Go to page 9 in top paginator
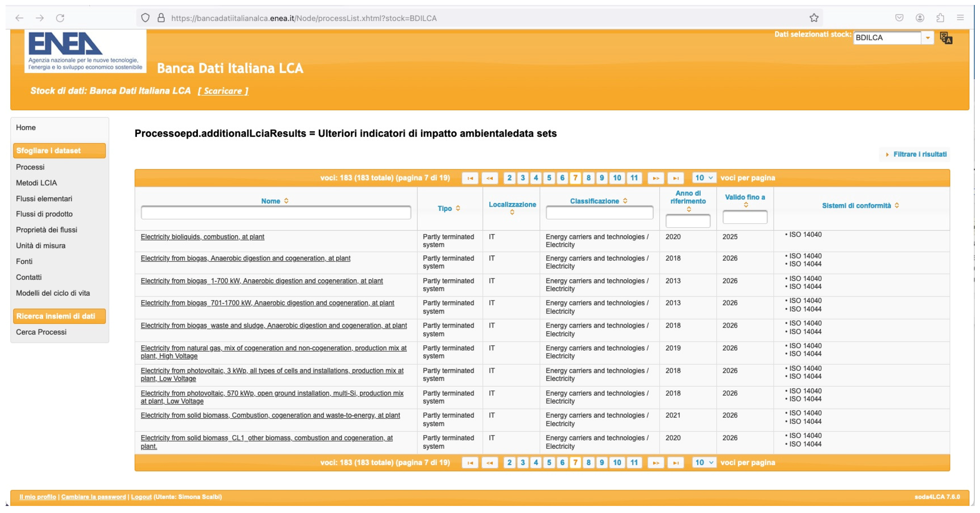Screen dimensions: 980x513 point(602,178)
